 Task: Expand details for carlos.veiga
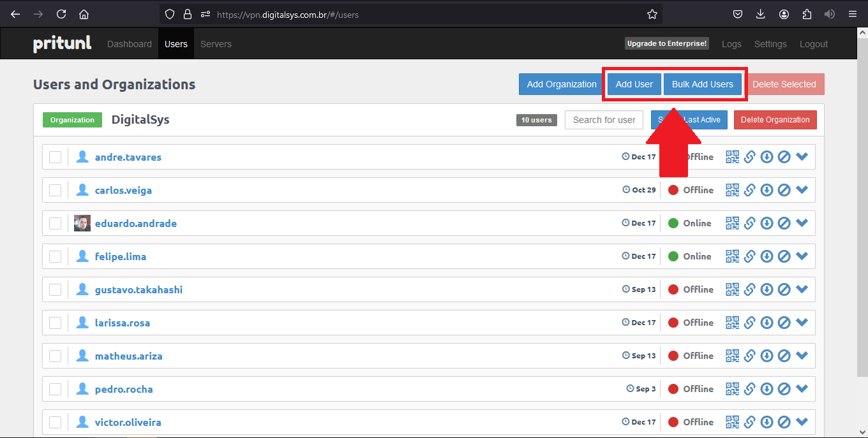(802, 190)
